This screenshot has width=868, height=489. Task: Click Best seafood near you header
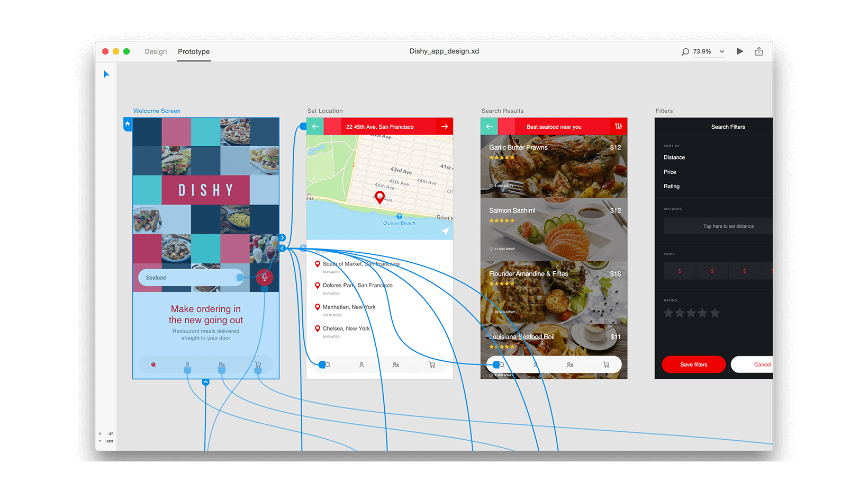(554, 127)
